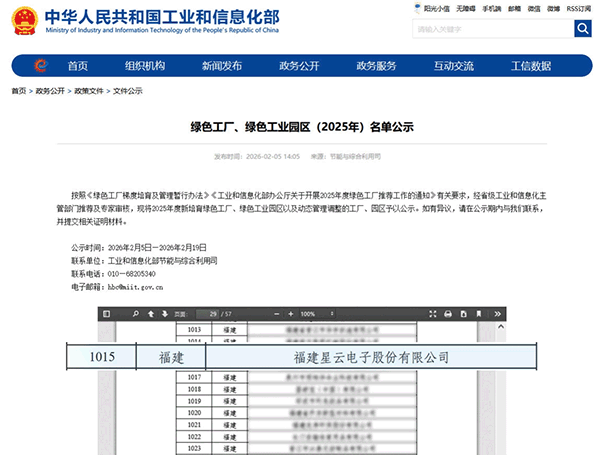
Task: Print the PDF document
Action: pyautogui.click(x=447, y=313)
